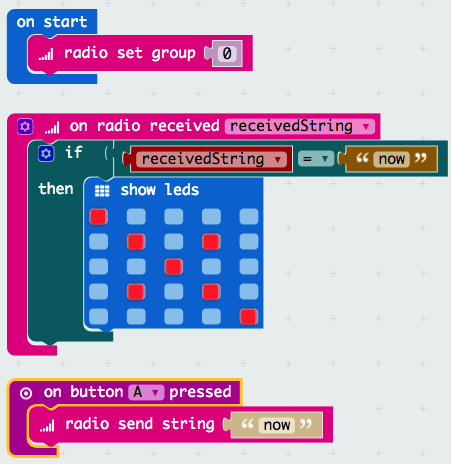Edit the radio group number 0
451x464 pixels.
pos(227,53)
